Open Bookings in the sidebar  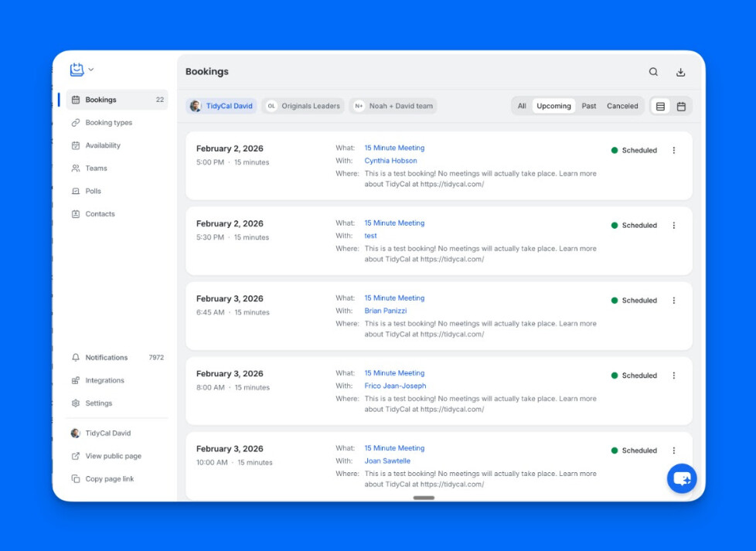click(117, 100)
